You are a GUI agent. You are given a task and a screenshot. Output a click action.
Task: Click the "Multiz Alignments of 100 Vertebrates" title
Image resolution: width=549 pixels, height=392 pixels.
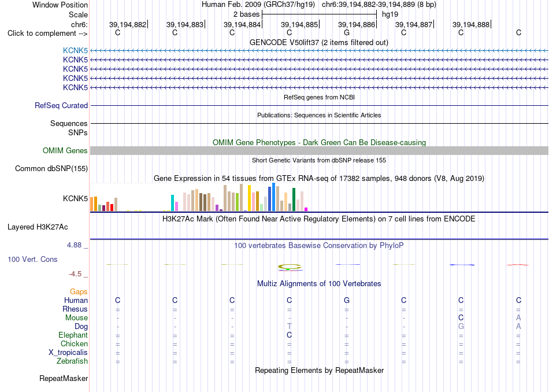coord(319,283)
